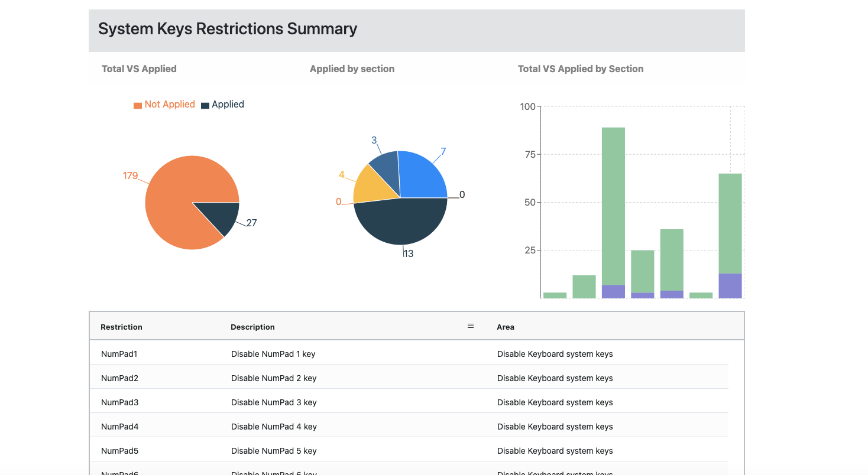This screenshot has height=475, width=868.
Task: Click the dark Applied legend swatch
Action: coord(205,105)
